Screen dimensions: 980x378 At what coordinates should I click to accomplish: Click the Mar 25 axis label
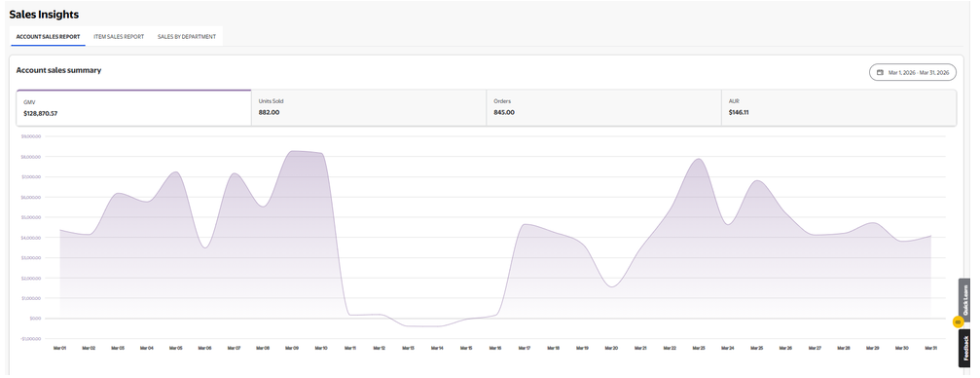click(x=757, y=348)
